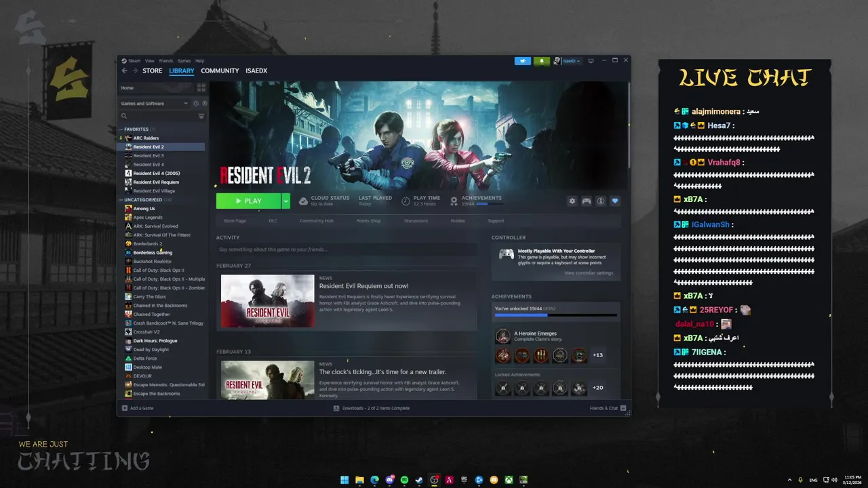The height and width of the screenshot is (488, 868).
Task: Click the ready-to-play filter icon
Action: click(204, 104)
